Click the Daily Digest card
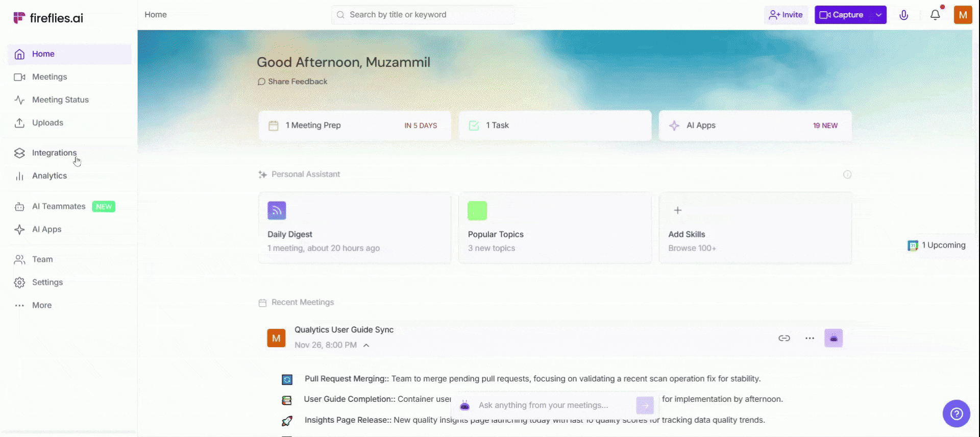The height and width of the screenshot is (437, 980). click(x=354, y=228)
